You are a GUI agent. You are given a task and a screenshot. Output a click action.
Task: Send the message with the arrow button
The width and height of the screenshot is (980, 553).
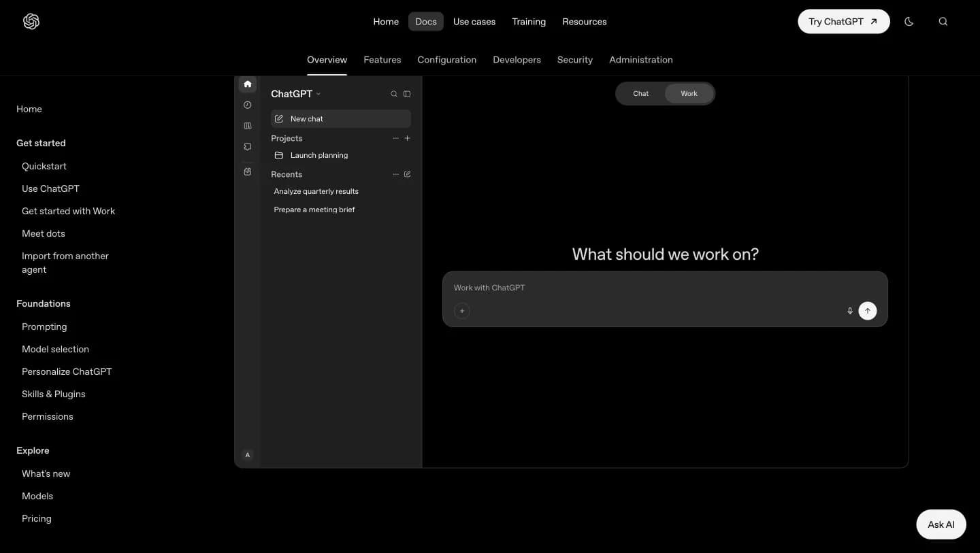click(868, 311)
